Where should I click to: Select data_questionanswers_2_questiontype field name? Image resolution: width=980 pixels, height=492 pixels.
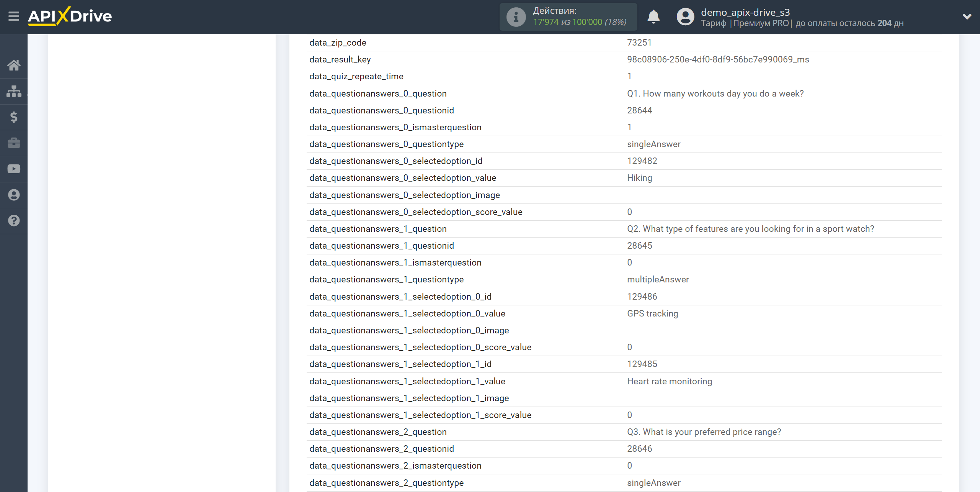[x=386, y=483]
